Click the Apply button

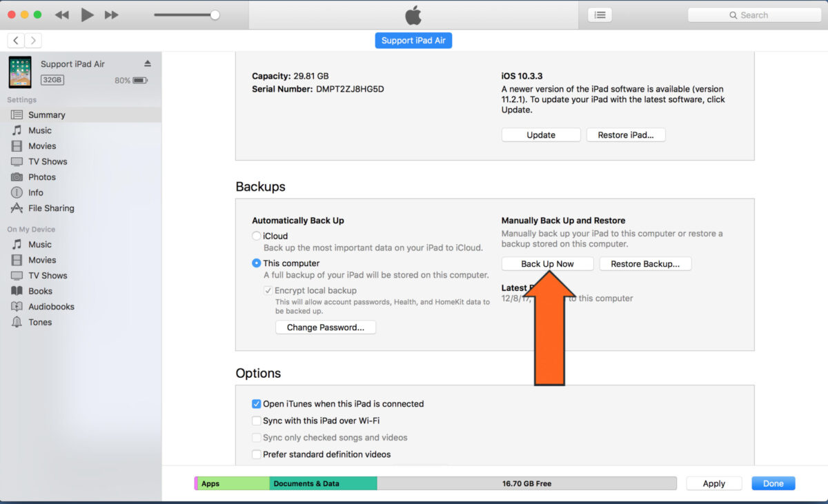click(x=714, y=483)
